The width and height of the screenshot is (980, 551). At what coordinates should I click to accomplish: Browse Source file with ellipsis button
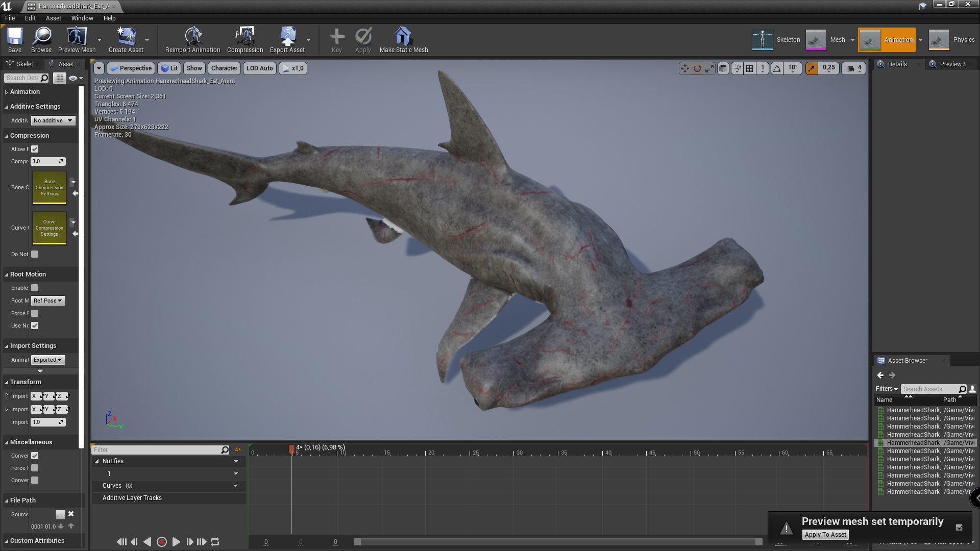pyautogui.click(x=60, y=514)
